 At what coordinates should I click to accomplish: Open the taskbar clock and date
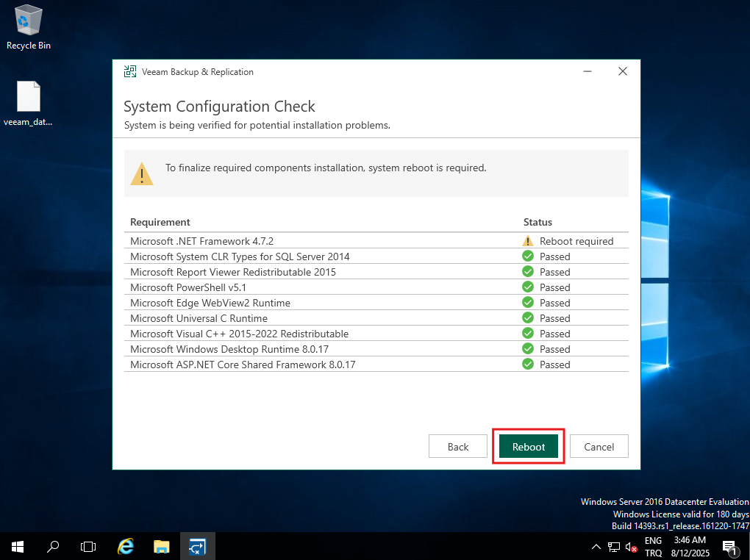[690, 546]
